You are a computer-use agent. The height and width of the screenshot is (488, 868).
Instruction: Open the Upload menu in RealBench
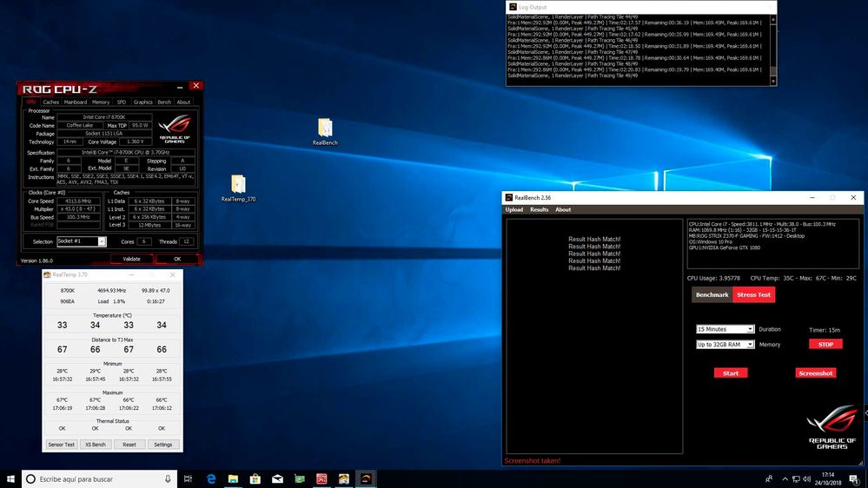(x=514, y=209)
